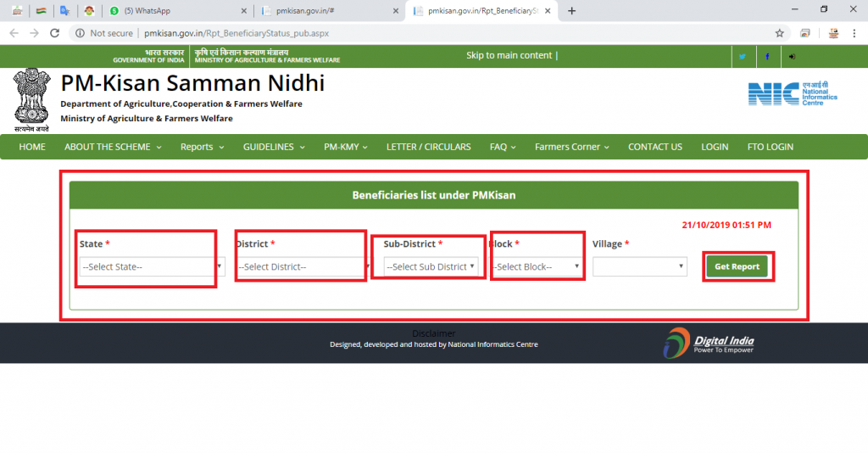
Task: Click the Digital India logo in footer
Action: [x=709, y=343]
